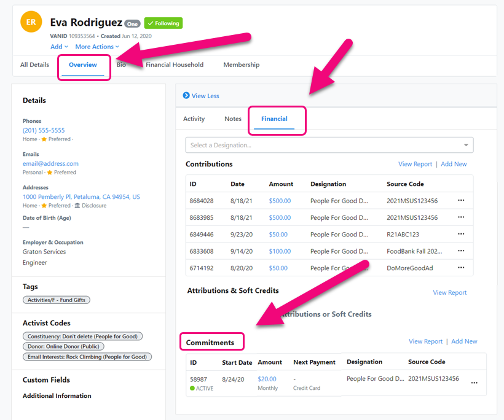Click the Activities/F - Fund Gifts tag

coord(57,300)
